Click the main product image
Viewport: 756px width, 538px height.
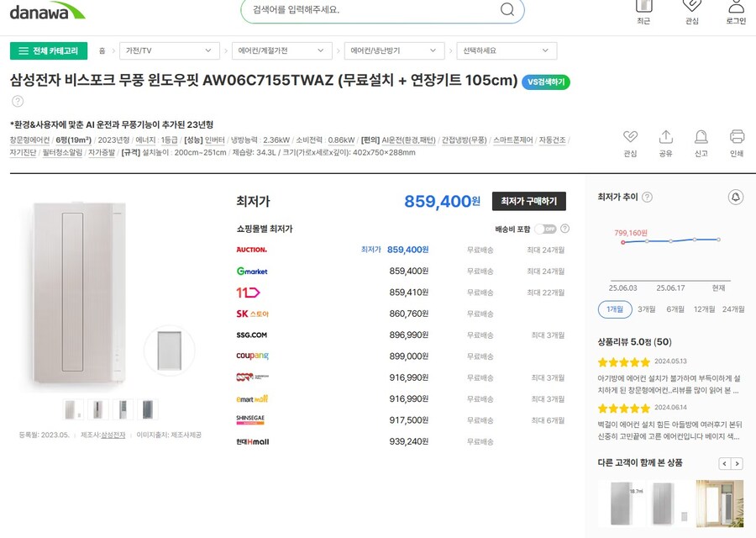[x=80, y=293]
